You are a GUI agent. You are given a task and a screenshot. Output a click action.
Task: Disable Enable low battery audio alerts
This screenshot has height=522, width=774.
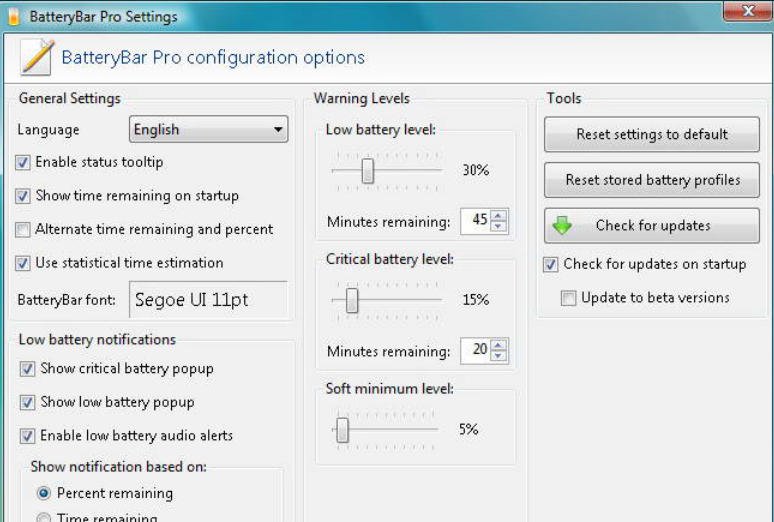coord(27,436)
